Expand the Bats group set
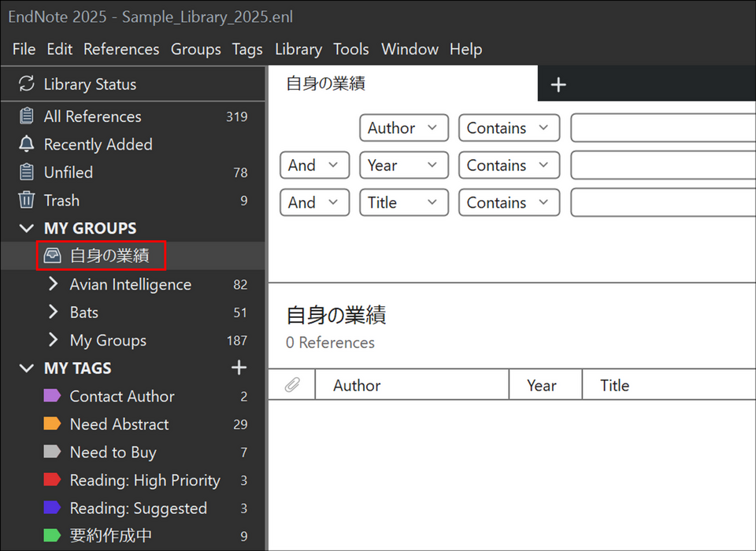This screenshot has height=551, width=756. point(53,312)
